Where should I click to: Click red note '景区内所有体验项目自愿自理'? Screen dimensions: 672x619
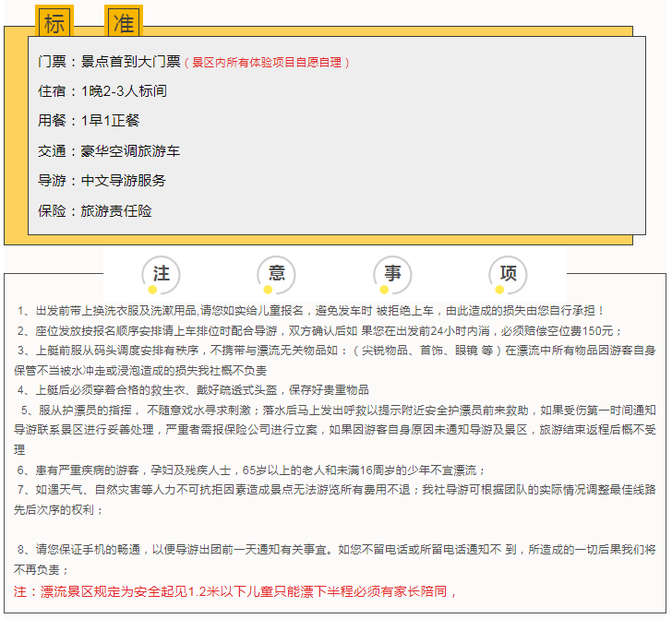[267, 63]
